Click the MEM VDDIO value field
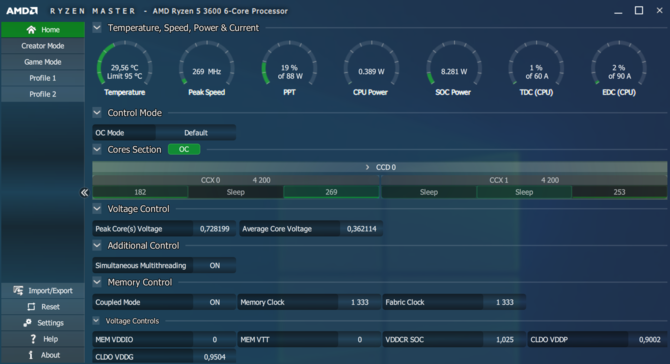 click(215, 340)
